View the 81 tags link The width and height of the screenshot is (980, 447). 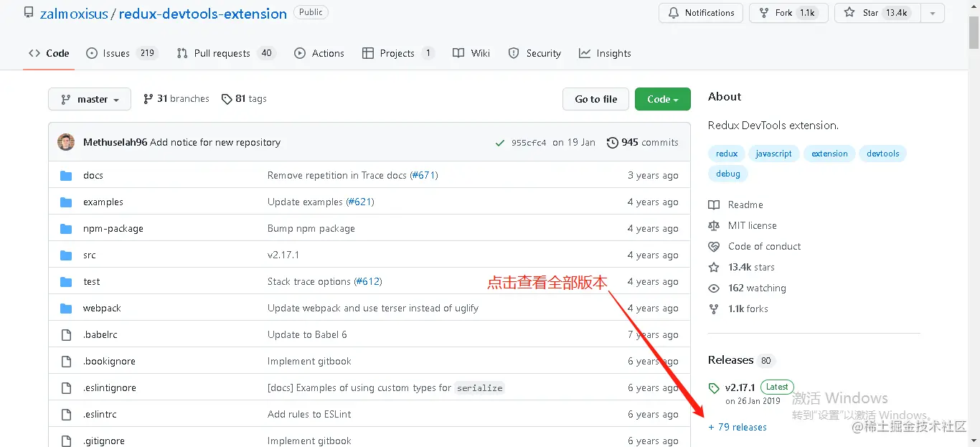pos(244,99)
